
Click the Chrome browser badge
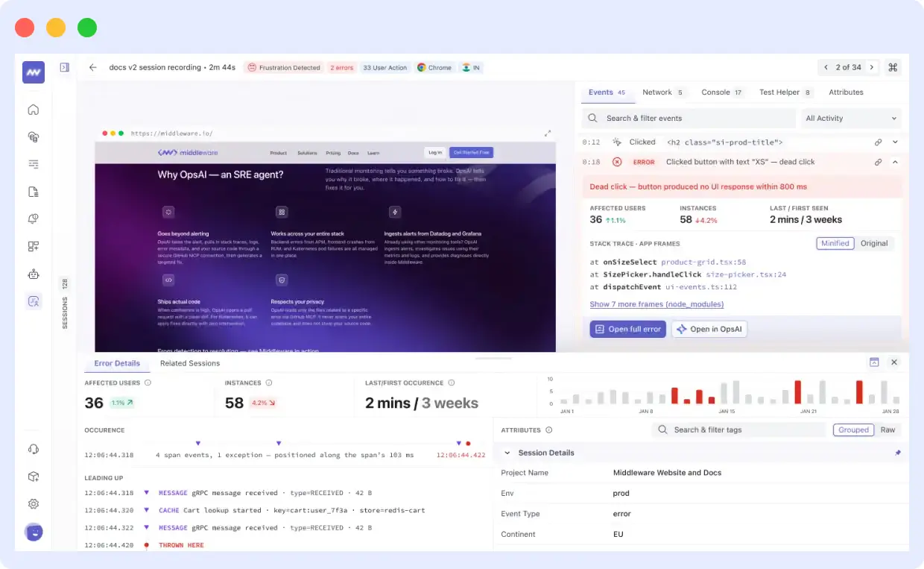434,67
